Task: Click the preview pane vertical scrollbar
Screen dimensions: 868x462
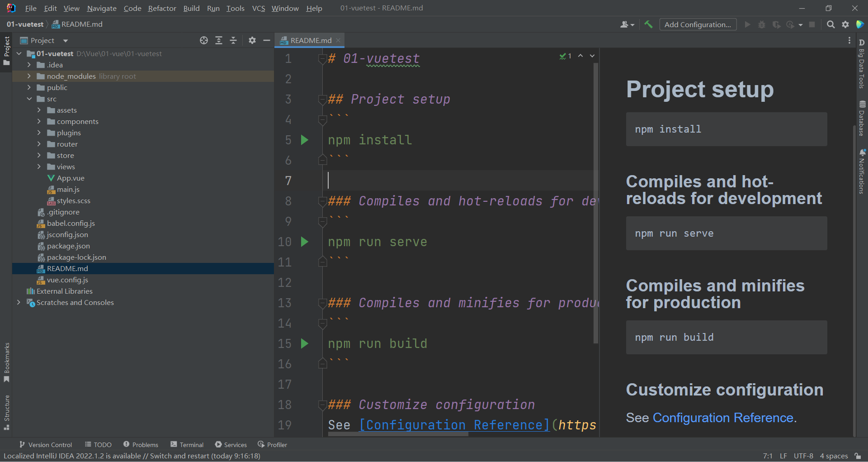Action: point(854,281)
